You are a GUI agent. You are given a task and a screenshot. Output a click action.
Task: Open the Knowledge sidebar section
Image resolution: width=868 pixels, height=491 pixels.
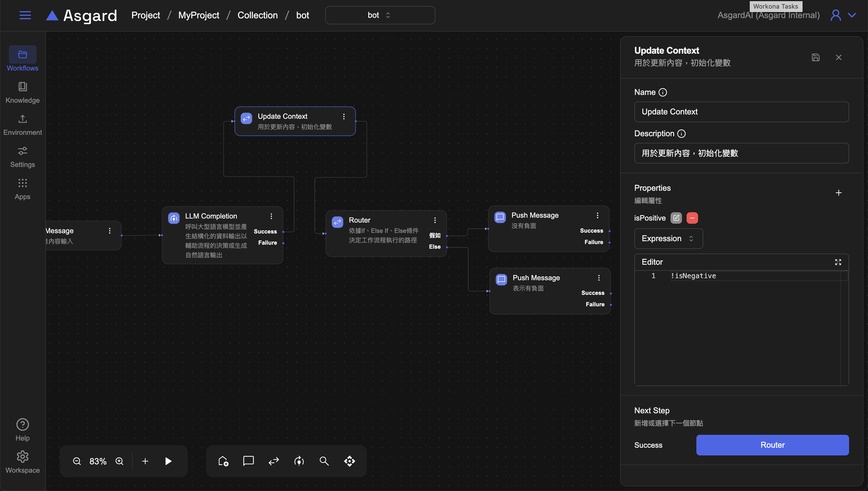pyautogui.click(x=23, y=92)
